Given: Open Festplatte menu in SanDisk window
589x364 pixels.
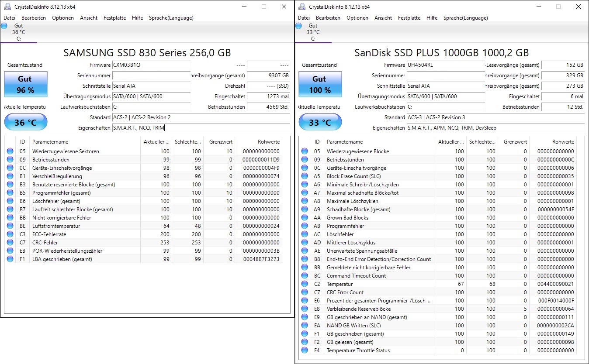Looking at the screenshot, I should click(409, 18).
